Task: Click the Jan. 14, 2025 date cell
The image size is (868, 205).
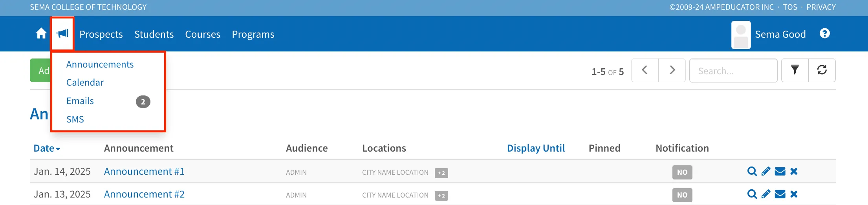Action: click(62, 172)
